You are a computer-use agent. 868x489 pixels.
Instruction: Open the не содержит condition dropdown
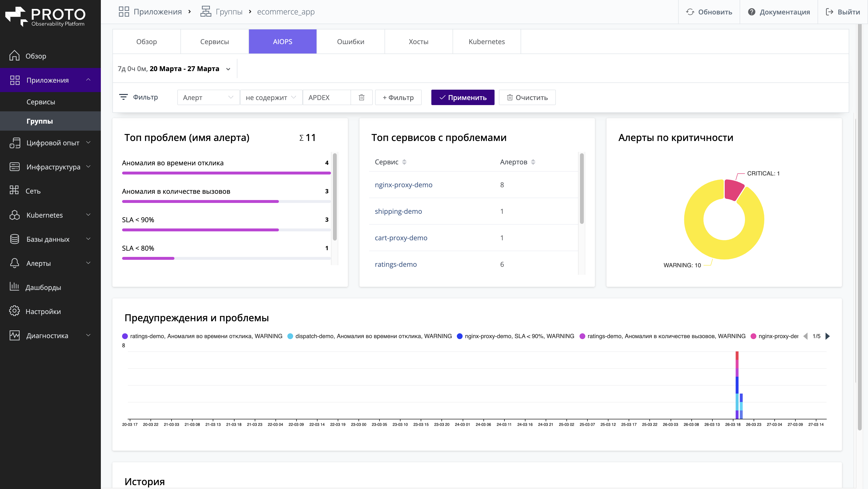(x=271, y=97)
